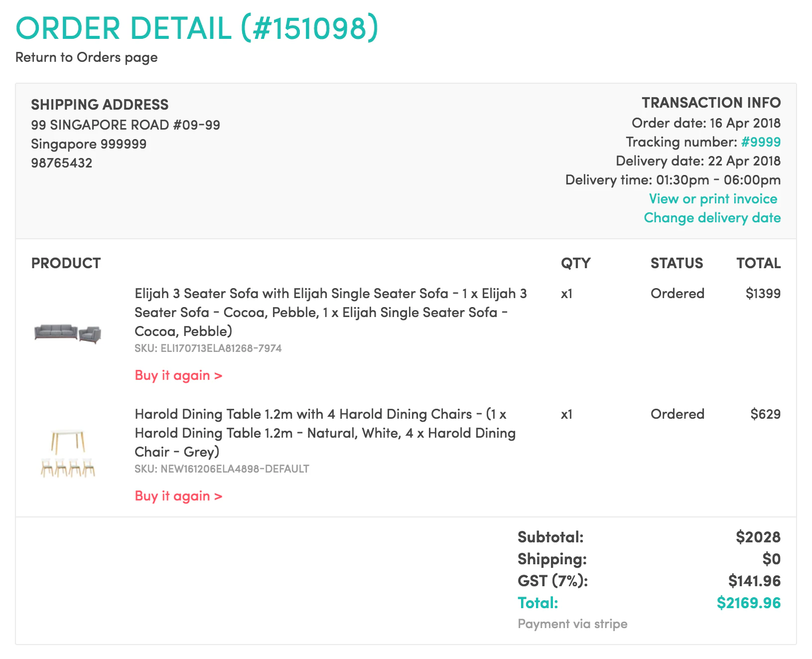This screenshot has height=659, width=812.
Task: Open the View or print invoice link
Action: coord(713,199)
